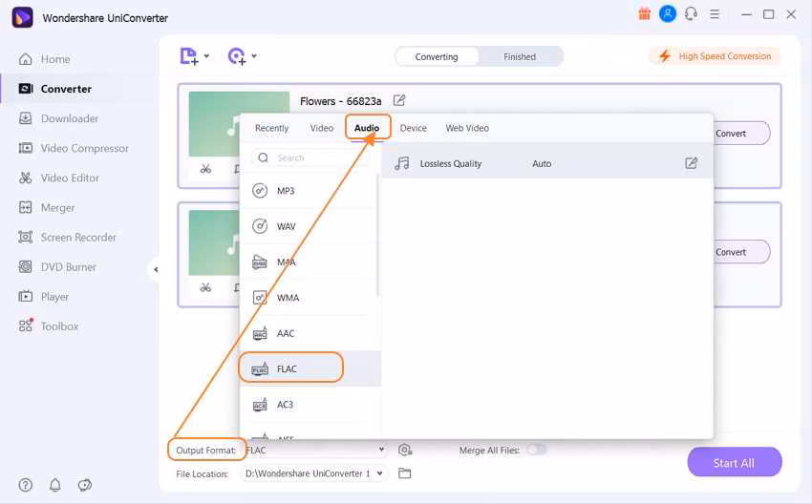
Task: Open the Downloader section
Action: point(58,118)
